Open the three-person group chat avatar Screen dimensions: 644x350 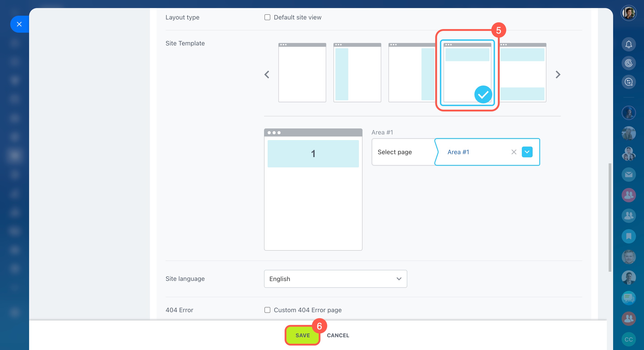629,154
